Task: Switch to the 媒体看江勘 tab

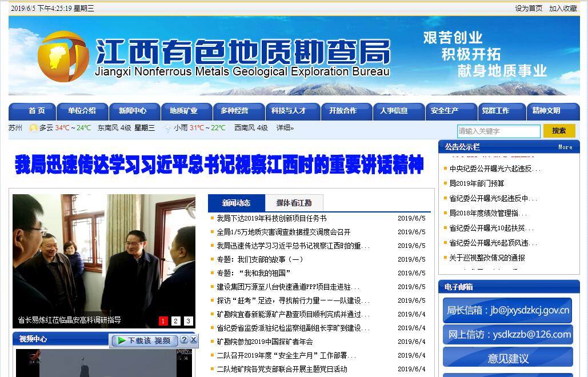Action: 294,203
